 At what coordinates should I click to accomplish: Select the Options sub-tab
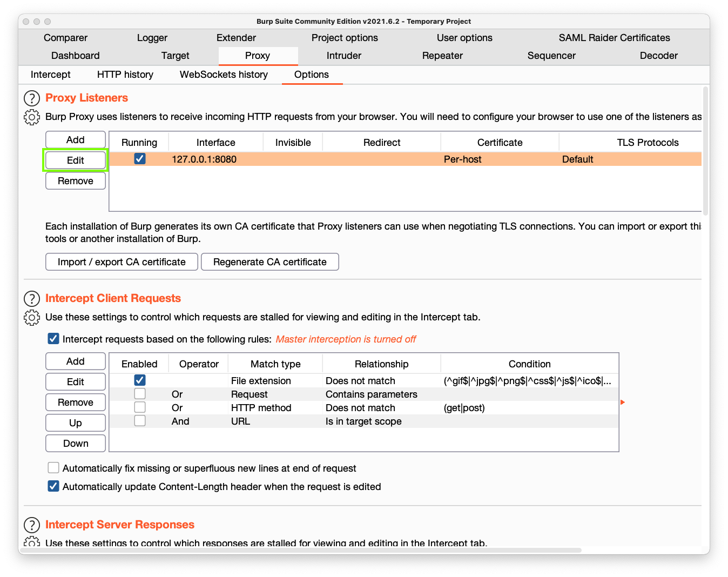(312, 75)
